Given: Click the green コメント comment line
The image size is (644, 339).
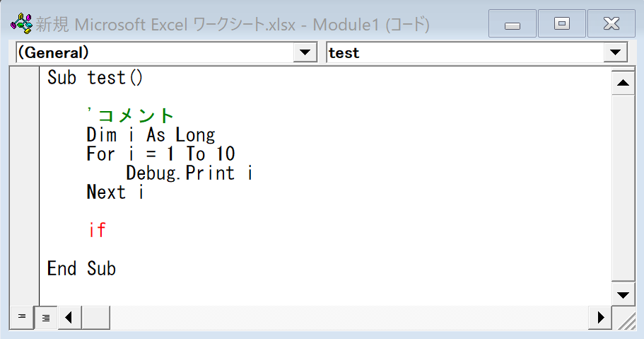Looking at the screenshot, I should (130, 115).
